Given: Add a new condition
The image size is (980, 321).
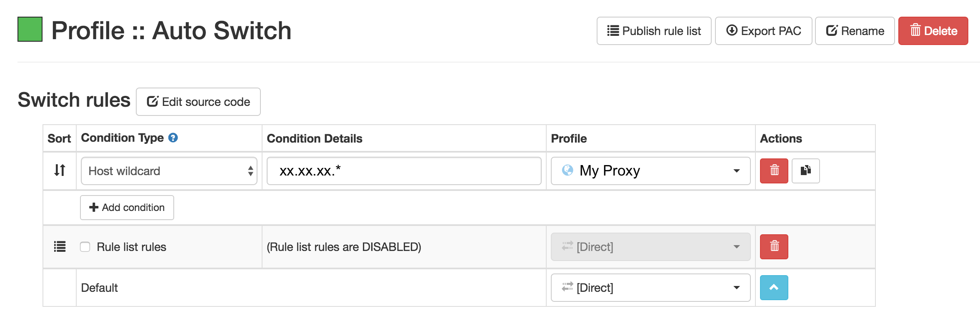Looking at the screenshot, I should click(x=127, y=208).
